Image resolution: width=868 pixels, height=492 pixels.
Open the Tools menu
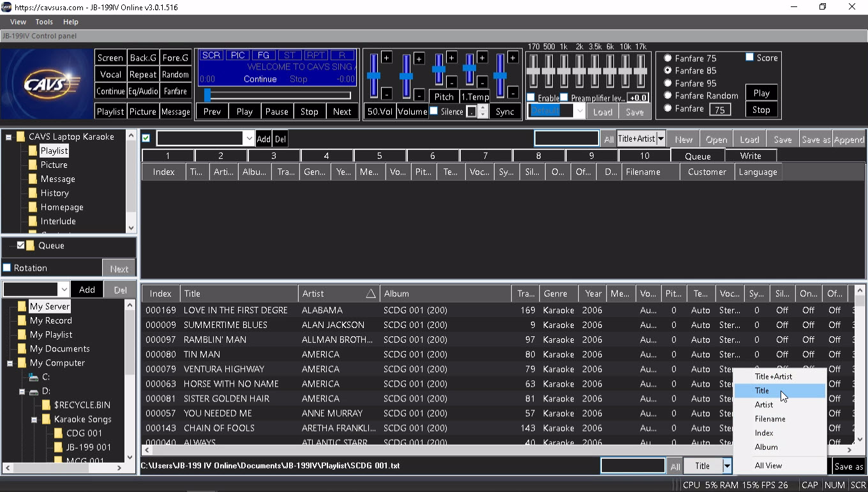(44, 22)
